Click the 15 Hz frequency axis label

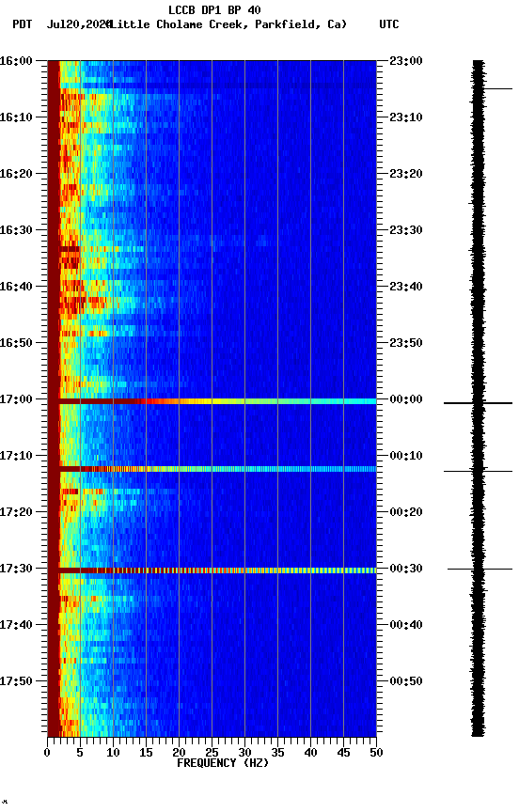pyautogui.click(x=146, y=753)
